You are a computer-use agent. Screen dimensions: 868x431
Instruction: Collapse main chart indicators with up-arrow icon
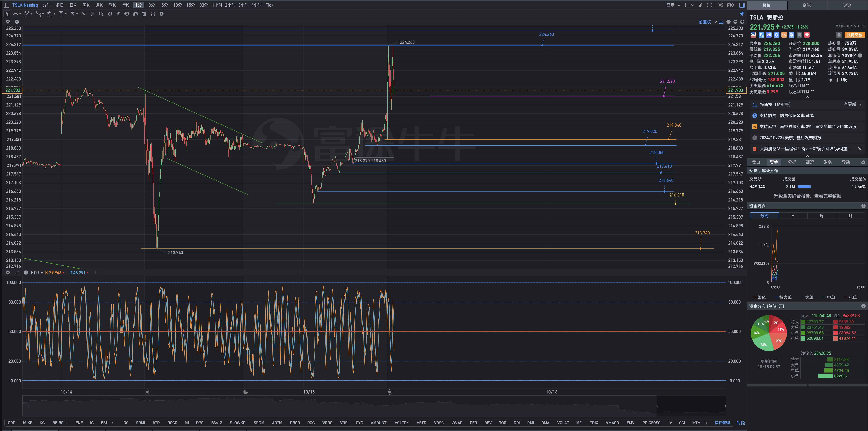17,22
